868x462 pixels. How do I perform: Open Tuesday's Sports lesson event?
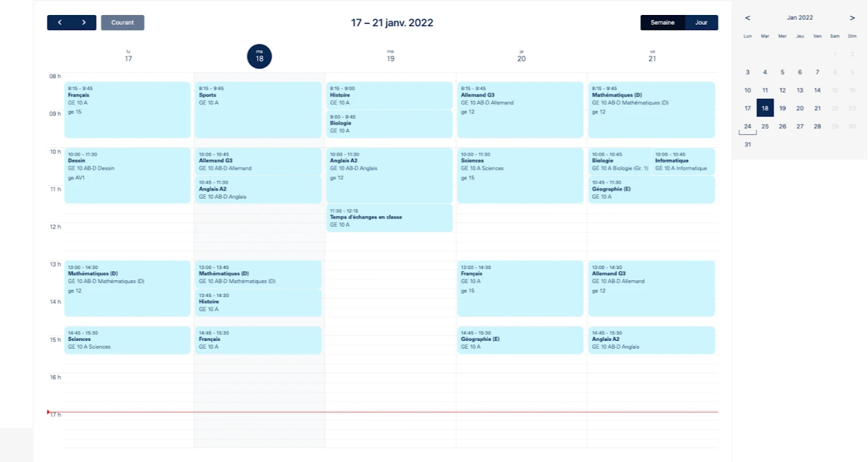(258, 109)
